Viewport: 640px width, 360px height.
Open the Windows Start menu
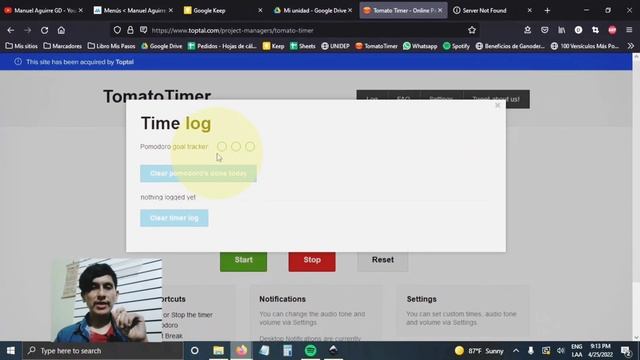11,351
